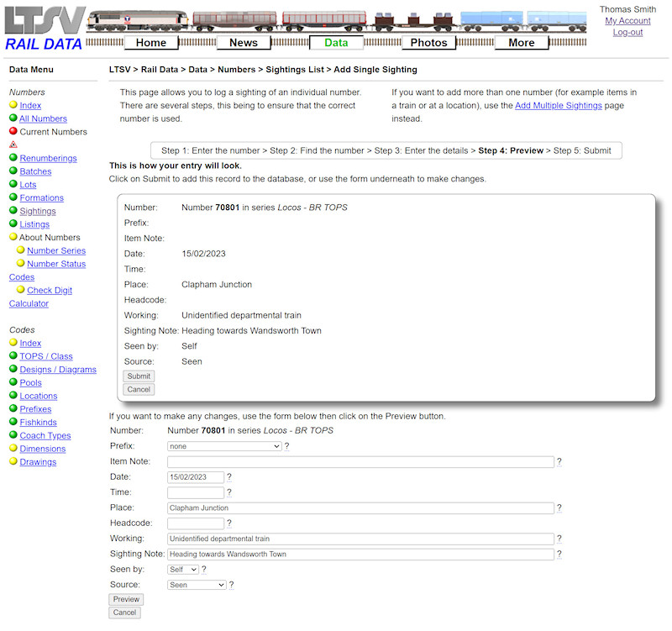Switch to the News tab
The image size is (672, 631).
point(244,42)
